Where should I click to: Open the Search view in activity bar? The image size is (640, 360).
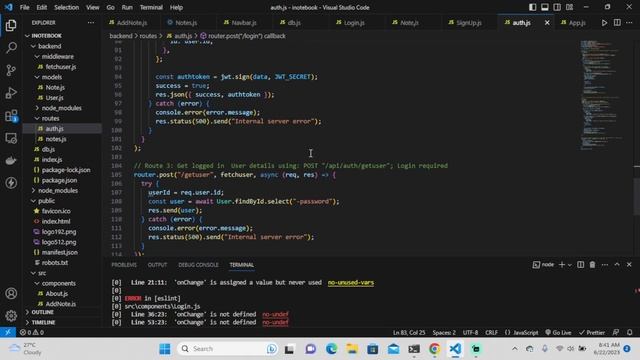(x=11, y=48)
